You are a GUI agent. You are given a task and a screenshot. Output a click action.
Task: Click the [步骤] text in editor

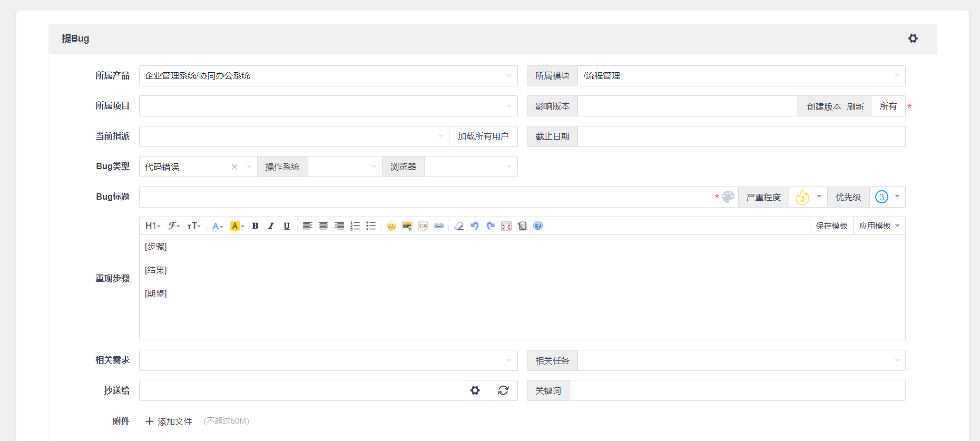pyautogui.click(x=156, y=247)
